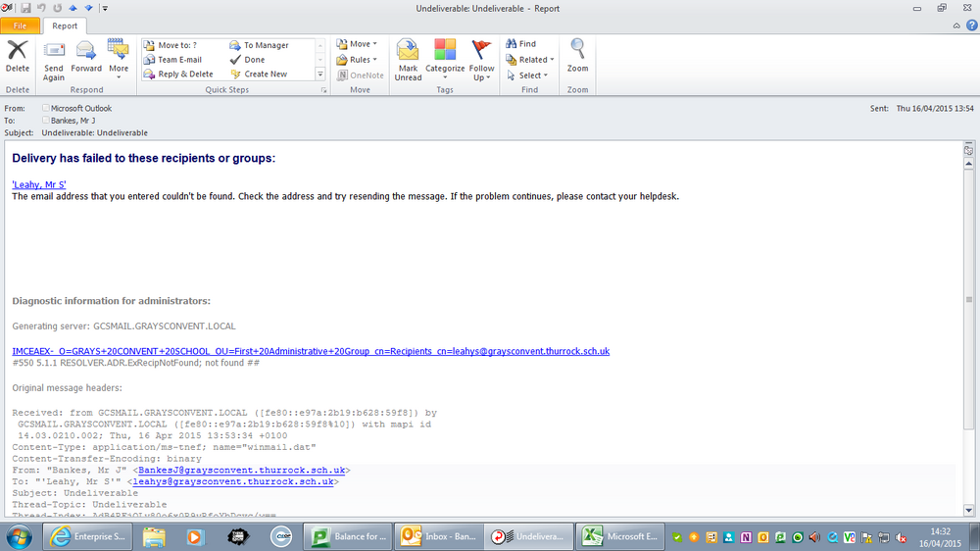Open the Zoom magnifier tool
Viewport: 980px width, 551px height.
coord(577,56)
